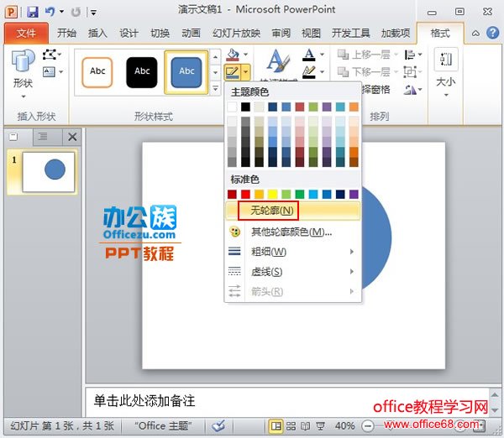Click the Rotate objects icon

pos(410,90)
